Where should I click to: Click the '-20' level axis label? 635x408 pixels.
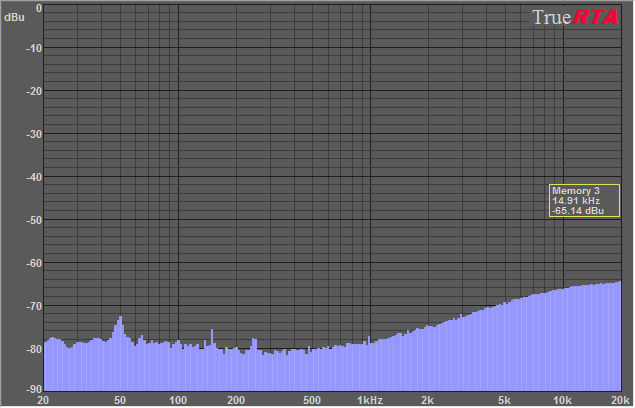34,92
